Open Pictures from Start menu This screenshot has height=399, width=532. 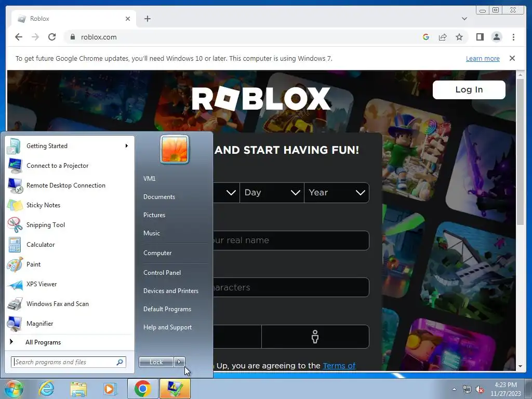pyautogui.click(x=154, y=215)
